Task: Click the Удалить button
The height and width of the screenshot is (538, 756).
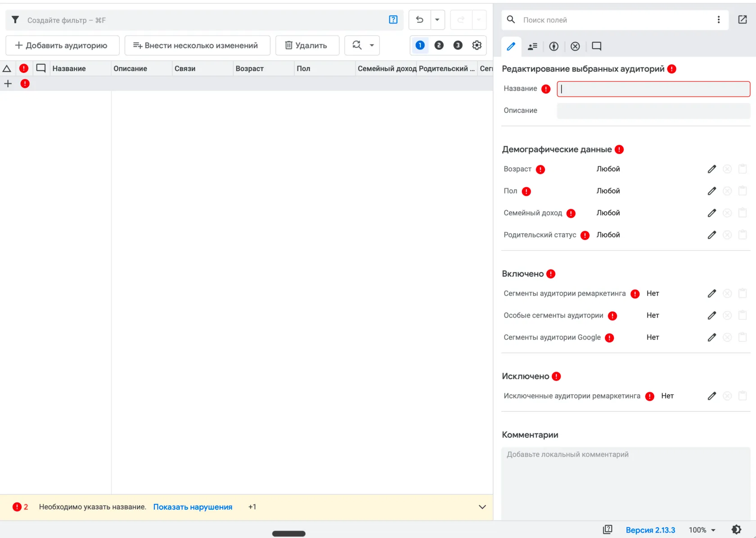Action: click(x=307, y=45)
